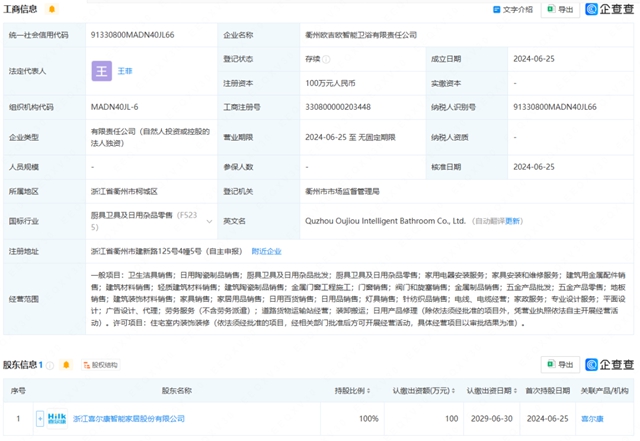This screenshot has height=441, width=640.
Task: Click the info icon next to 存续
Action: pos(326,60)
